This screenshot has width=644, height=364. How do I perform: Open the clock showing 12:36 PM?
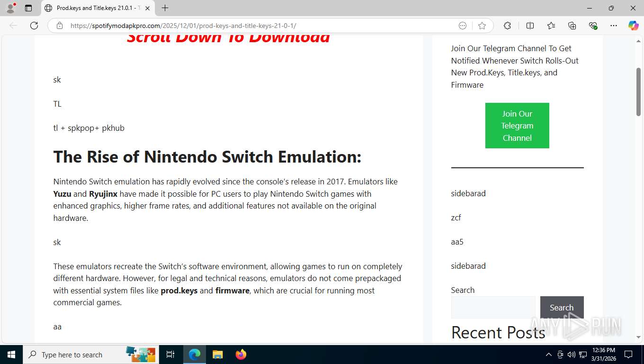coord(603,355)
